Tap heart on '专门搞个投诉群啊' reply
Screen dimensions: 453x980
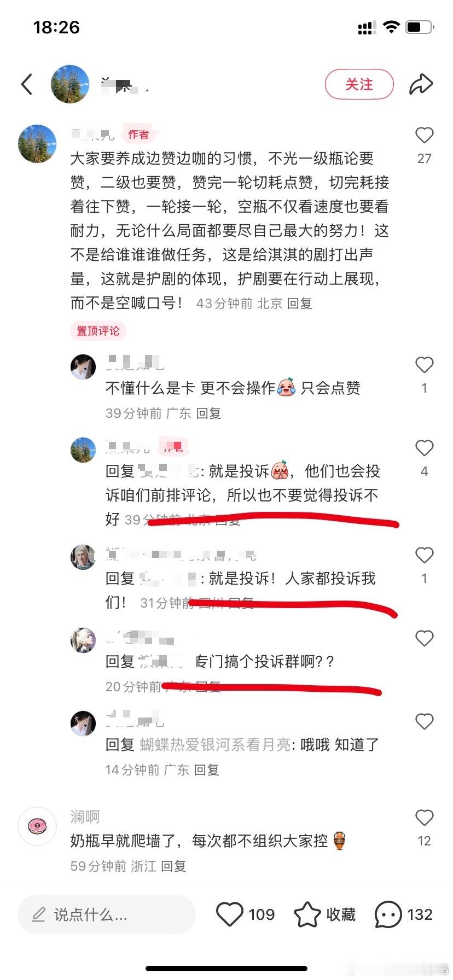[x=424, y=638]
